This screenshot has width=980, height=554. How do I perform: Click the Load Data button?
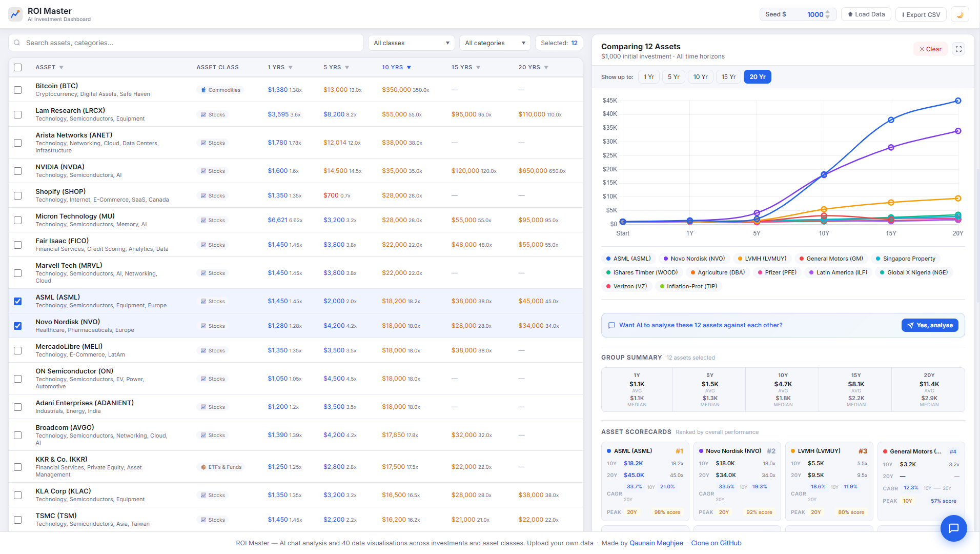(866, 14)
